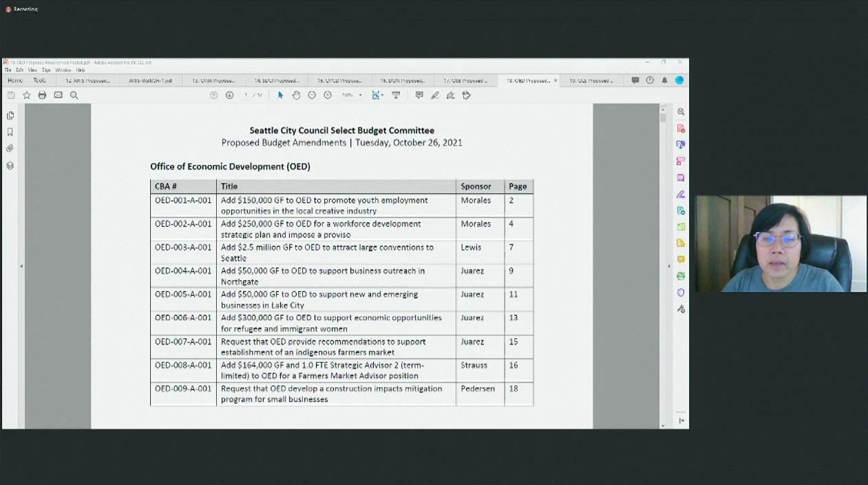Zoom out using the magnifier minus icon
The width and height of the screenshot is (868, 485).
tap(313, 95)
